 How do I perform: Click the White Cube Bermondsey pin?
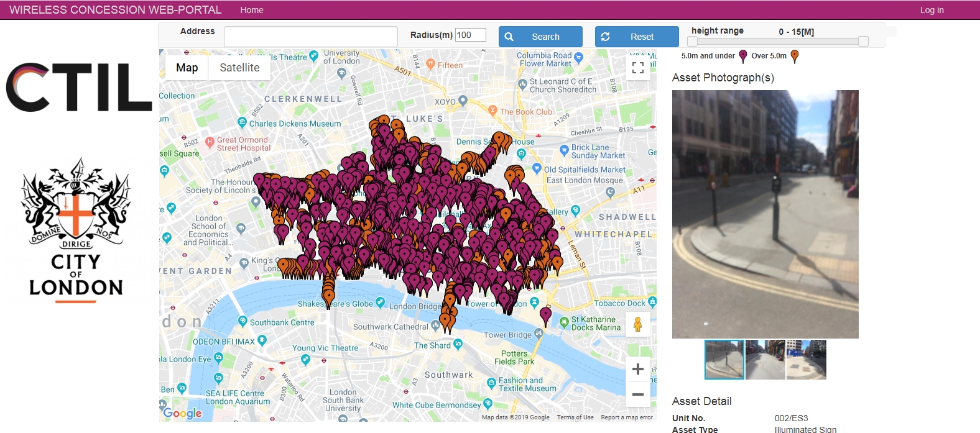pyautogui.click(x=488, y=404)
